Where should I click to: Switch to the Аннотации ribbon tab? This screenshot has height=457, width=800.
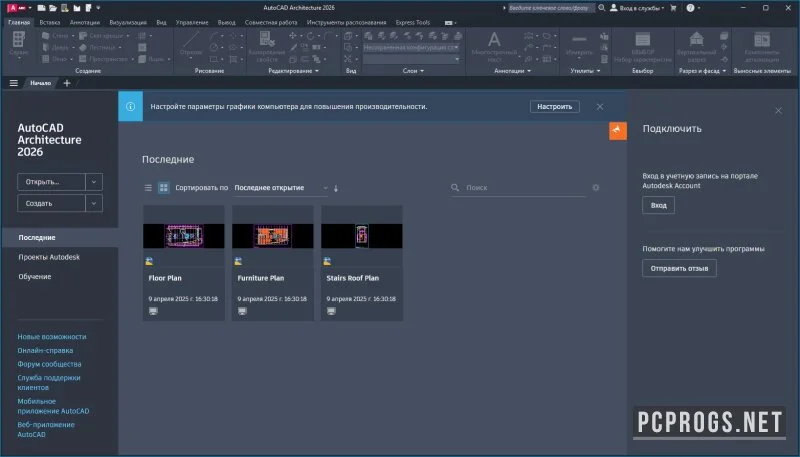(85, 22)
